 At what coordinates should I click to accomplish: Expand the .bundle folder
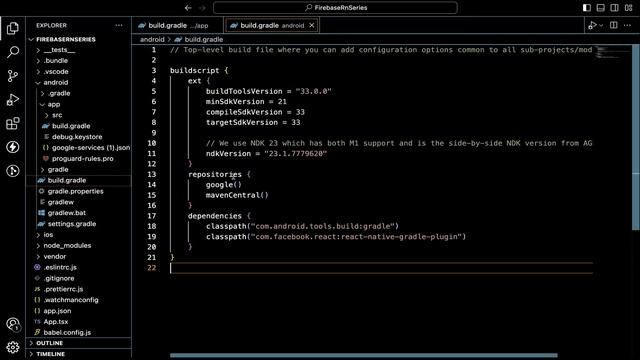click(x=78, y=60)
